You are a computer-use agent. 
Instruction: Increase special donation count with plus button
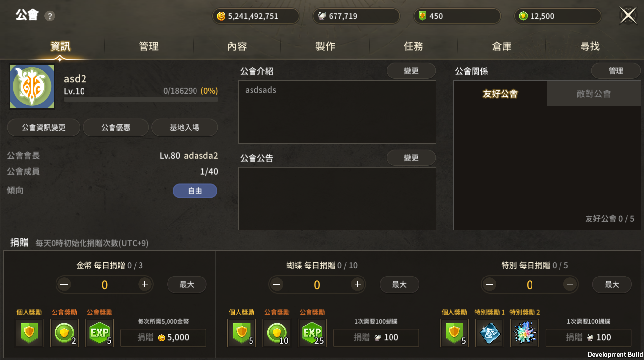point(570,284)
